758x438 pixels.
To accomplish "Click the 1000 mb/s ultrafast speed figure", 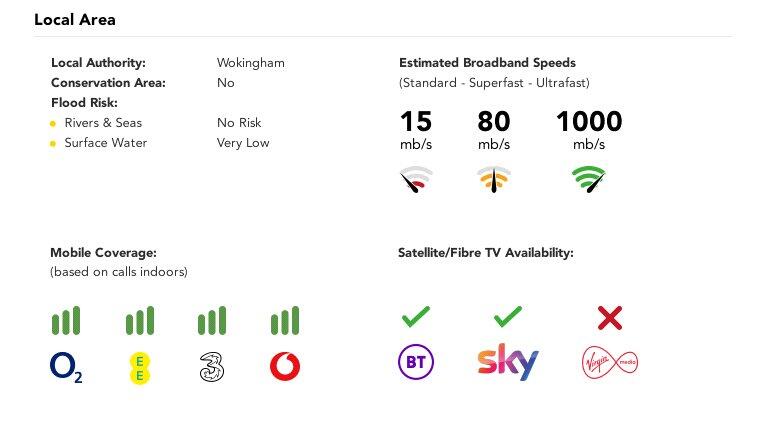I will coord(589,122).
